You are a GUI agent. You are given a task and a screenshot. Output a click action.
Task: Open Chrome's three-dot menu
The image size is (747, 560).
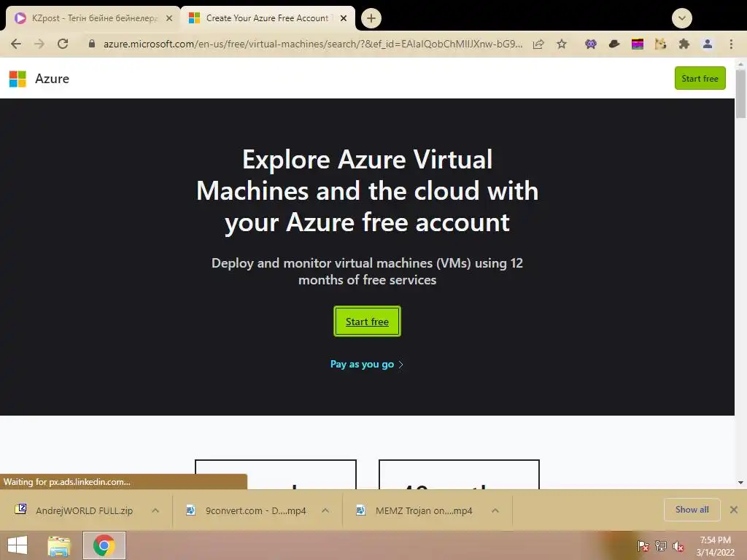[x=731, y=44]
